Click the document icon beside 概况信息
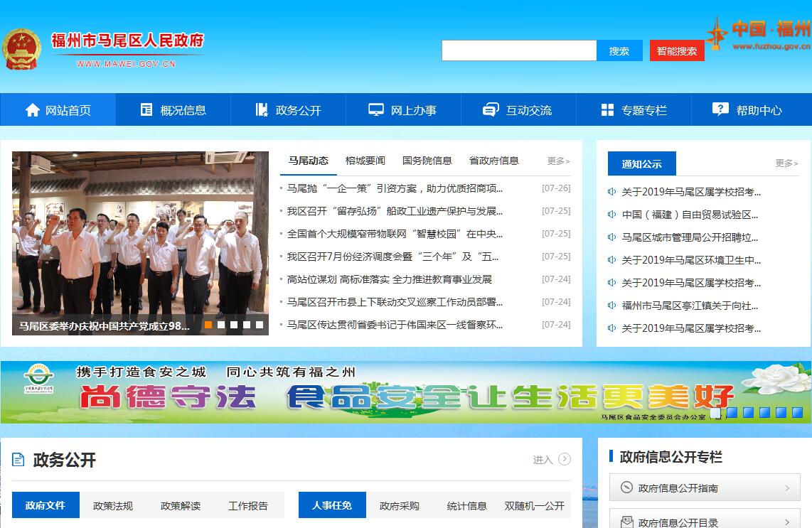Image resolution: width=812 pixels, height=528 pixels. [x=146, y=110]
